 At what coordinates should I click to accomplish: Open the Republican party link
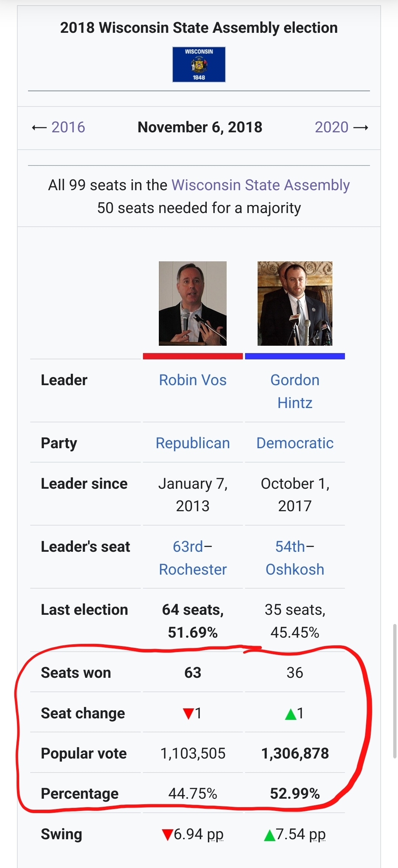193,443
